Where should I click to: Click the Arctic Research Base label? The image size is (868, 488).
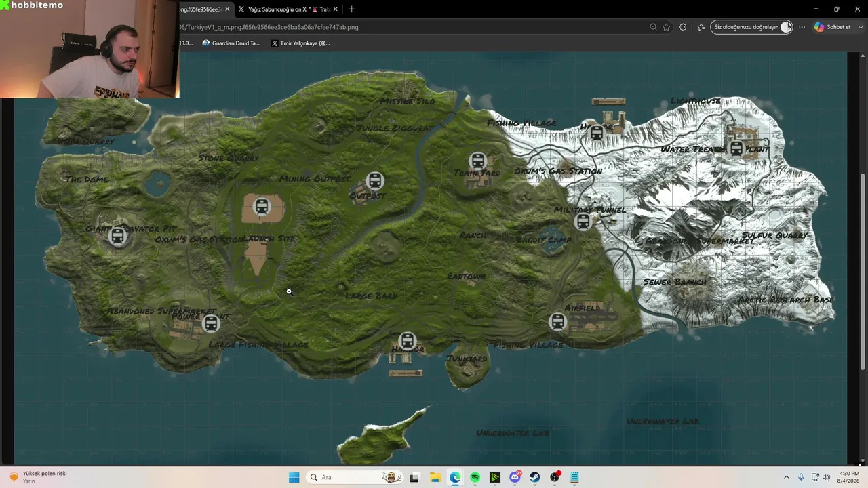[x=786, y=300]
